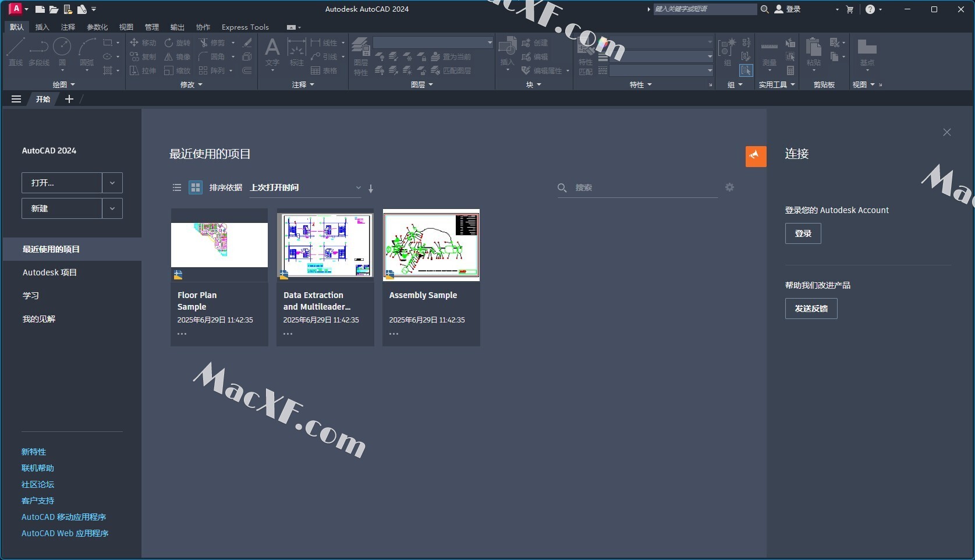Click the 搜索 recent files field
975x560 pixels.
pyautogui.click(x=637, y=187)
